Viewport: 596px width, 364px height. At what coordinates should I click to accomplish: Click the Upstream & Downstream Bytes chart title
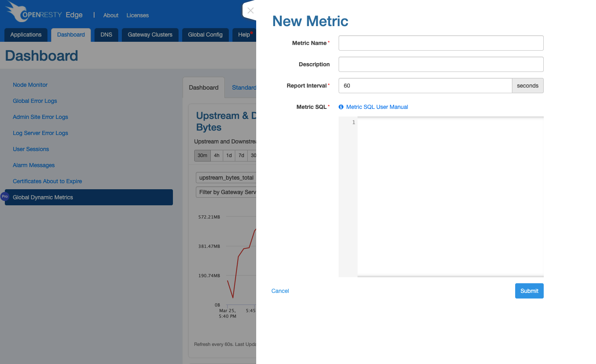click(226, 121)
